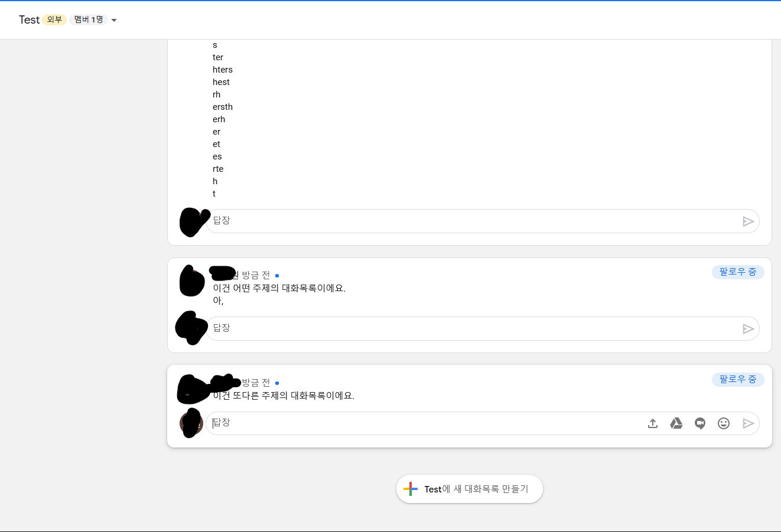Open the emoji picker smiley icon
The width and height of the screenshot is (781, 532).
click(724, 423)
